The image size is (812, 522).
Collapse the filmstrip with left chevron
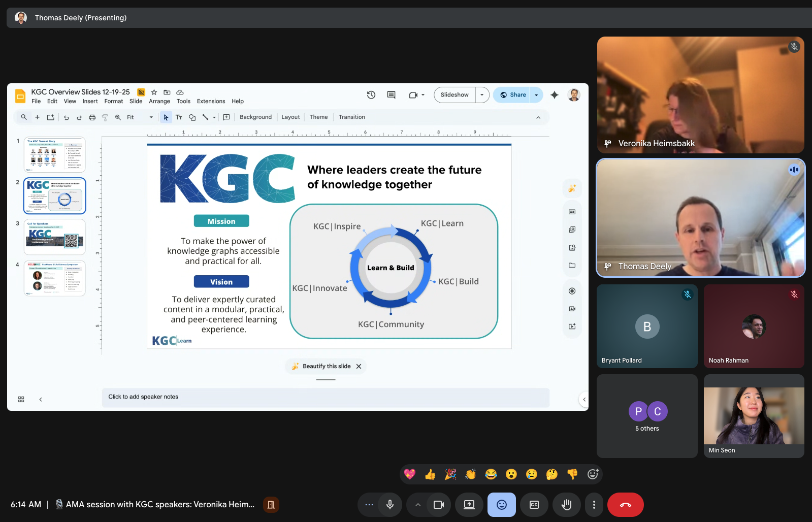pyautogui.click(x=41, y=400)
